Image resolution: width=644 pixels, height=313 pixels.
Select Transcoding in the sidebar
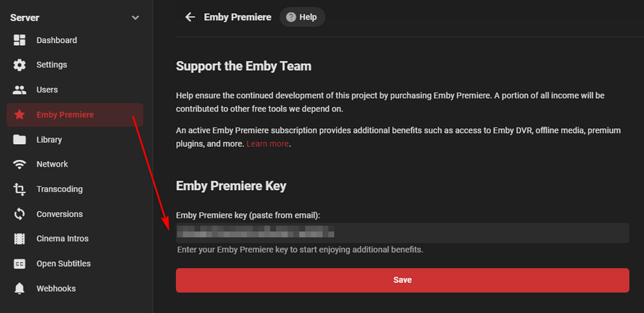[60, 189]
